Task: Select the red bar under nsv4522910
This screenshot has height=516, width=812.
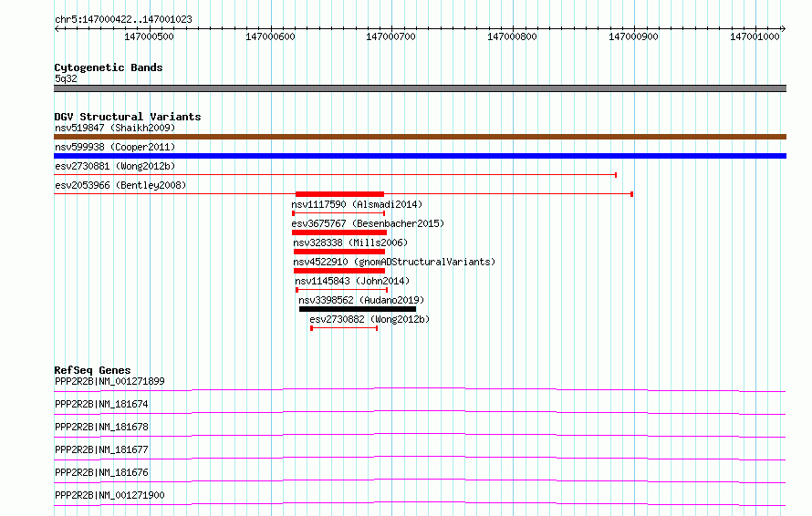Action: (x=339, y=271)
